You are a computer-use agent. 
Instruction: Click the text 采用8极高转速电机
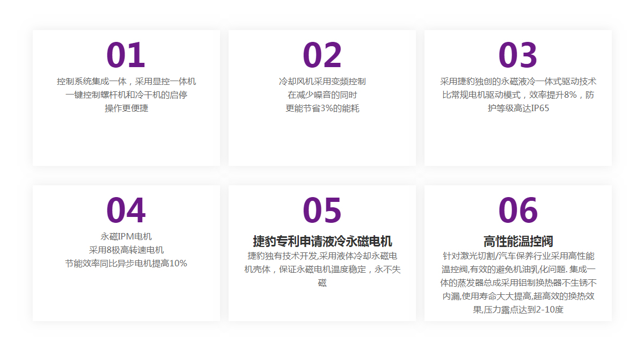click(x=126, y=250)
